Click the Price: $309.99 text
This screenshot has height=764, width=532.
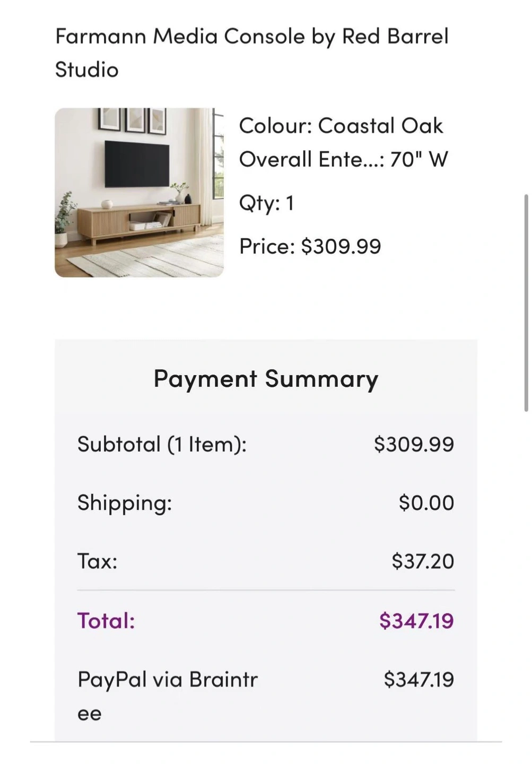point(310,246)
